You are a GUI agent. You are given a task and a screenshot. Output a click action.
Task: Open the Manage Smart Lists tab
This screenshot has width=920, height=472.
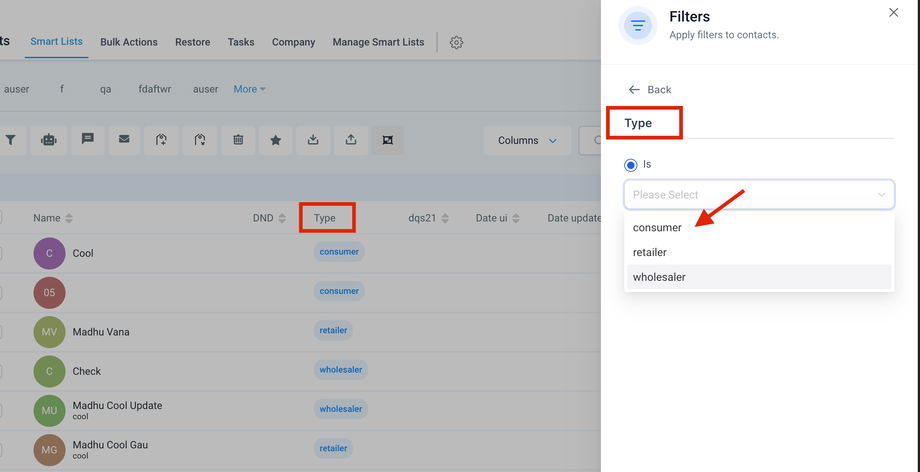378,42
